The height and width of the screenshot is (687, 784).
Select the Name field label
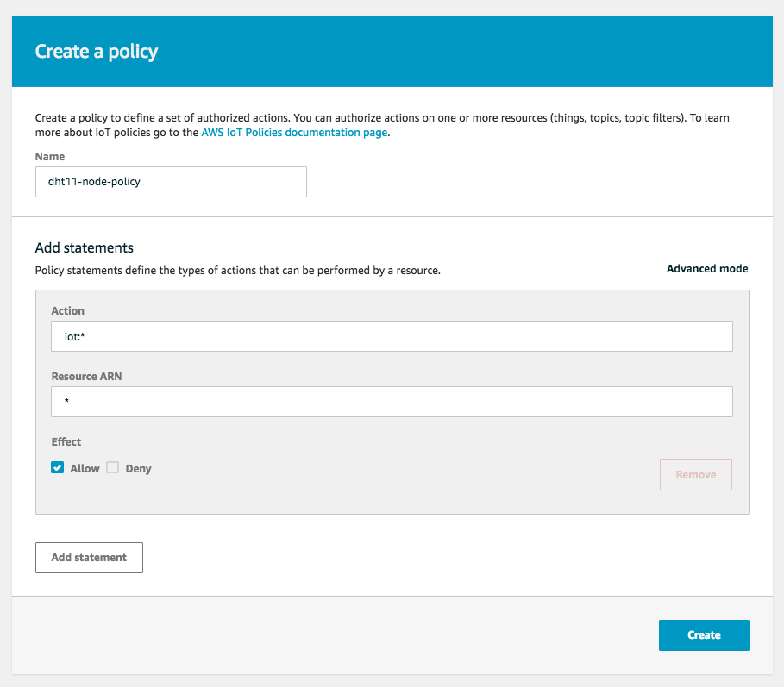[50, 156]
